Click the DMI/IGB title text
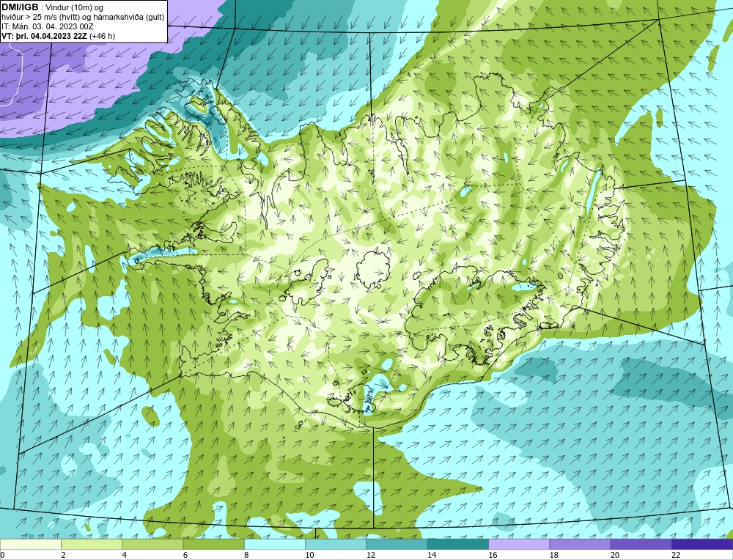The image size is (733, 560). 20,7
